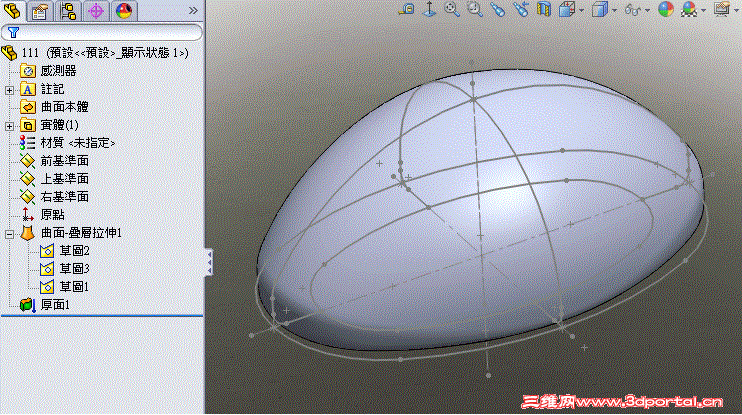Click the View Orientation cube icon
The height and width of the screenshot is (415, 742).
(567, 9)
